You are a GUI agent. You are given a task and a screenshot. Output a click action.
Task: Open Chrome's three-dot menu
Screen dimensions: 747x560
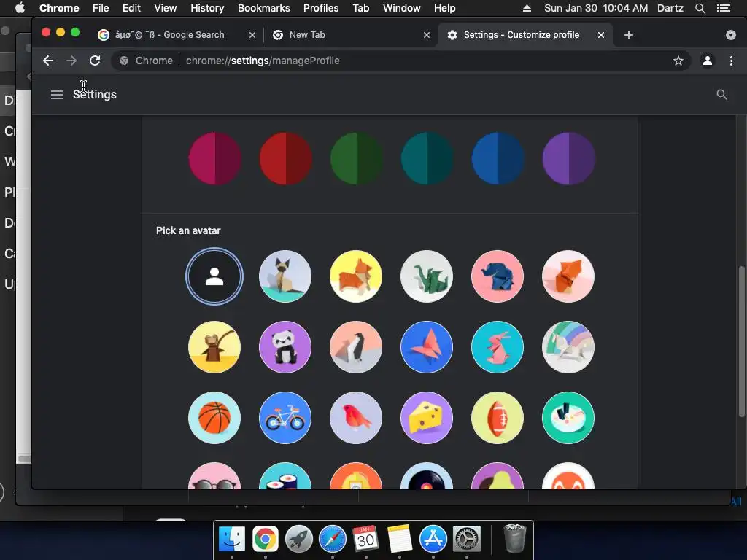[x=731, y=61]
